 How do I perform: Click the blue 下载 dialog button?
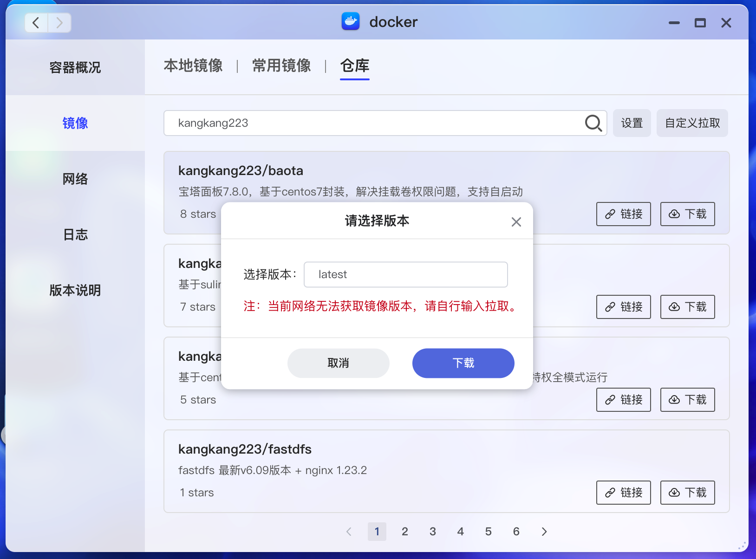coord(463,363)
